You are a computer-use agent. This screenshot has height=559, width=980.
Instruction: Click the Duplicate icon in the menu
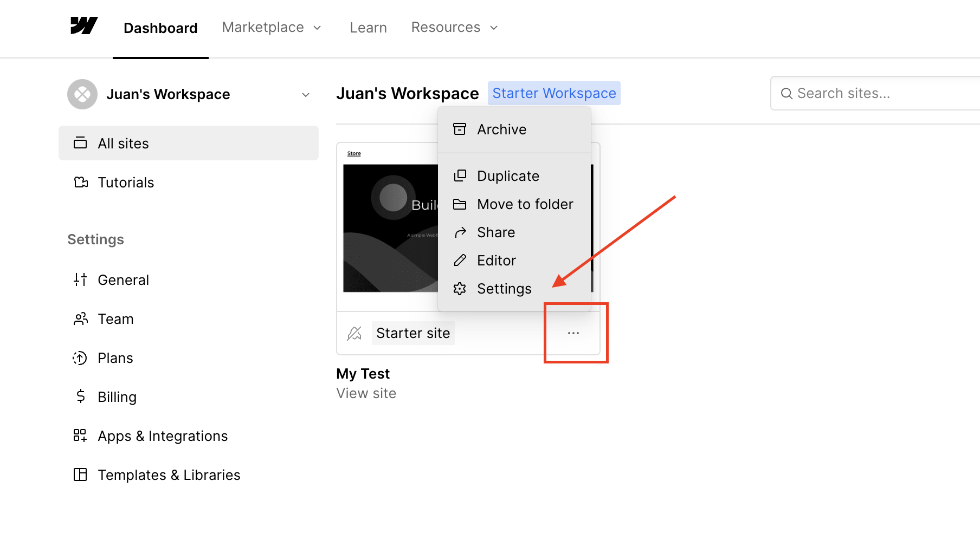(460, 175)
